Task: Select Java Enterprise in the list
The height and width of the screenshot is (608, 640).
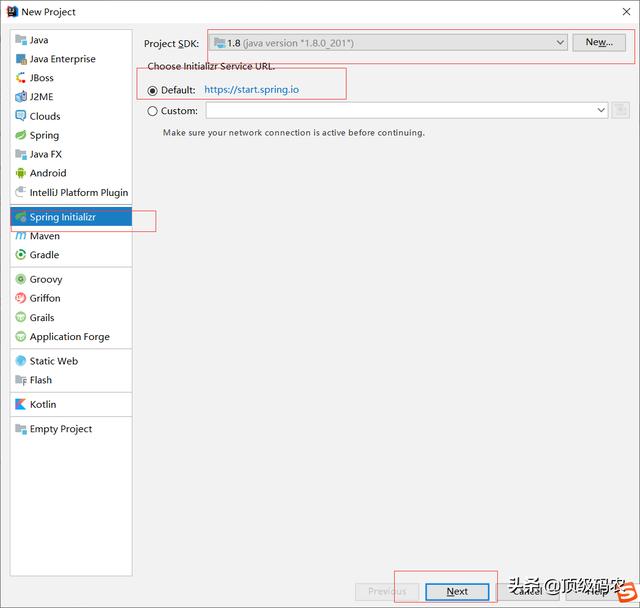Action: [62, 59]
